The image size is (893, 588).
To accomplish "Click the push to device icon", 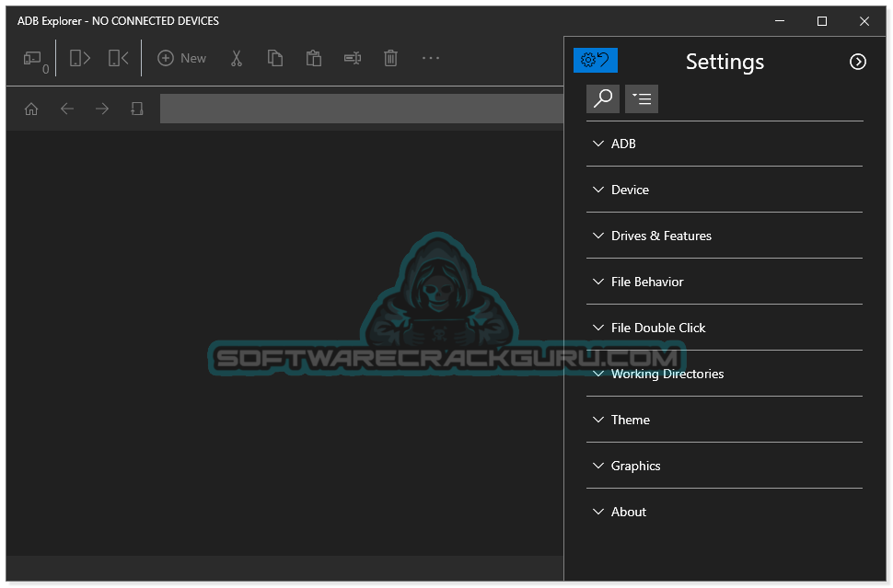I will 119,58.
